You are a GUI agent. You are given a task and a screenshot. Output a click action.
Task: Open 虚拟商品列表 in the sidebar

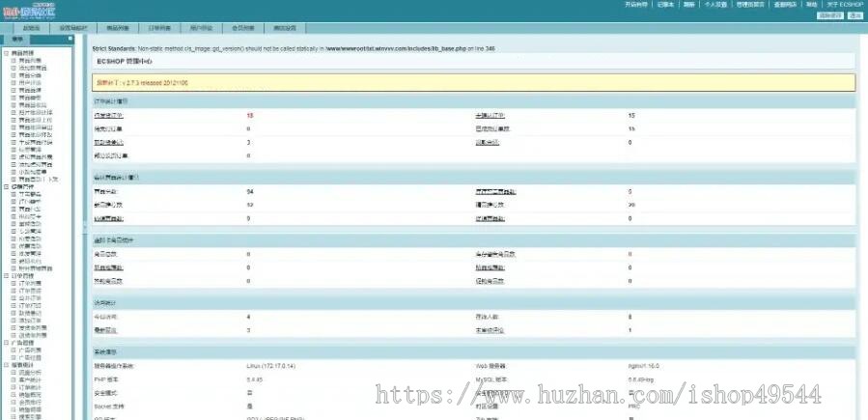click(36, 157)
